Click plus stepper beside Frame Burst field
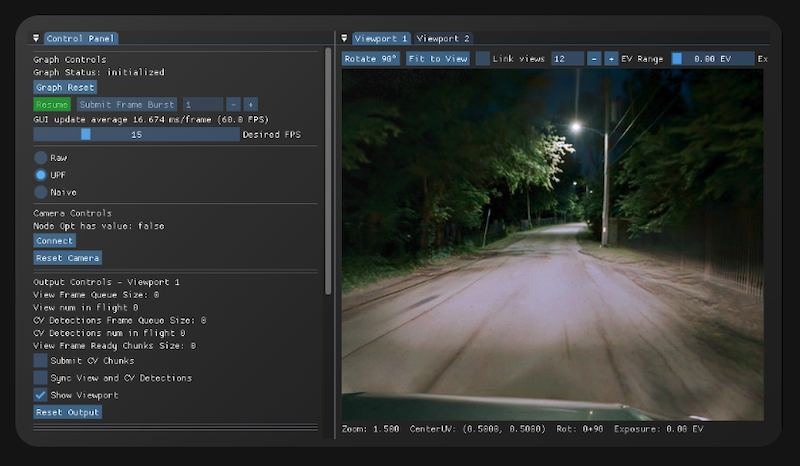Screen dimensions: 800x466 [x=250, y=104]
